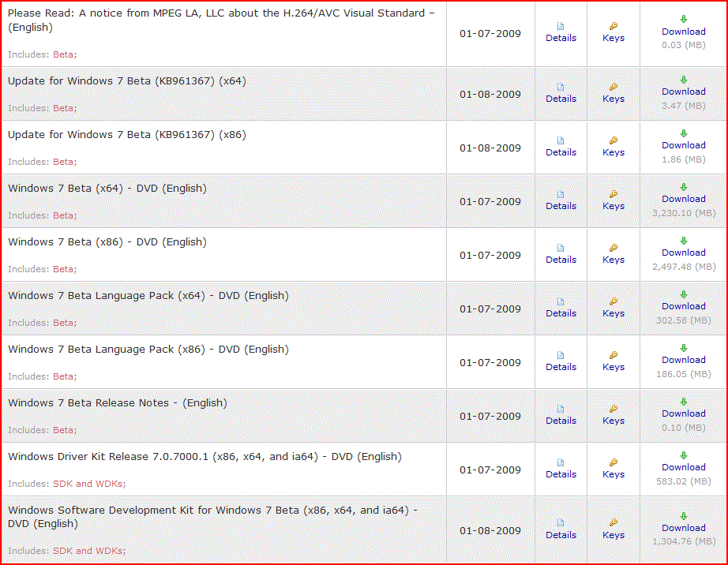Click green download arrow for Windows Driver Kit

(684, 455)
